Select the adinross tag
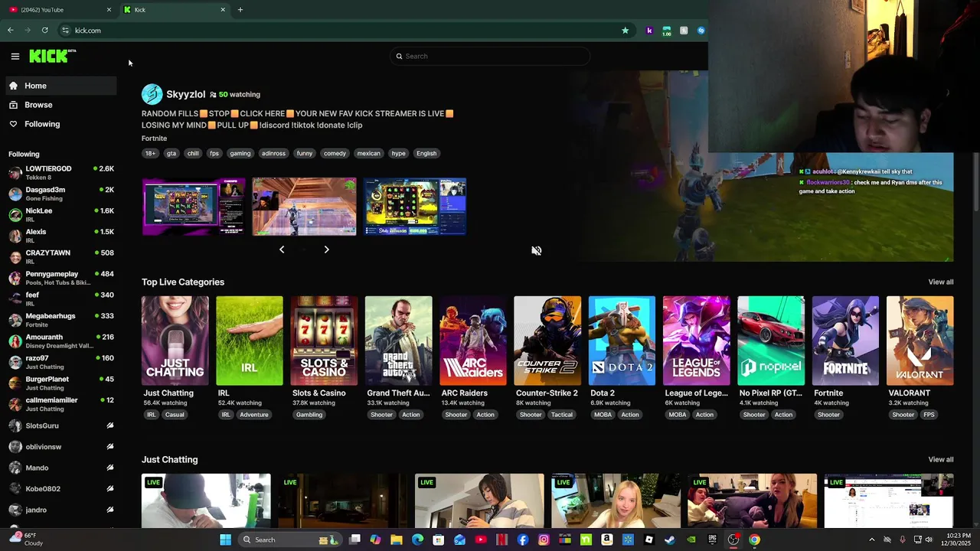This screenshot has width=980, height=551. click(x=273, y=153)
